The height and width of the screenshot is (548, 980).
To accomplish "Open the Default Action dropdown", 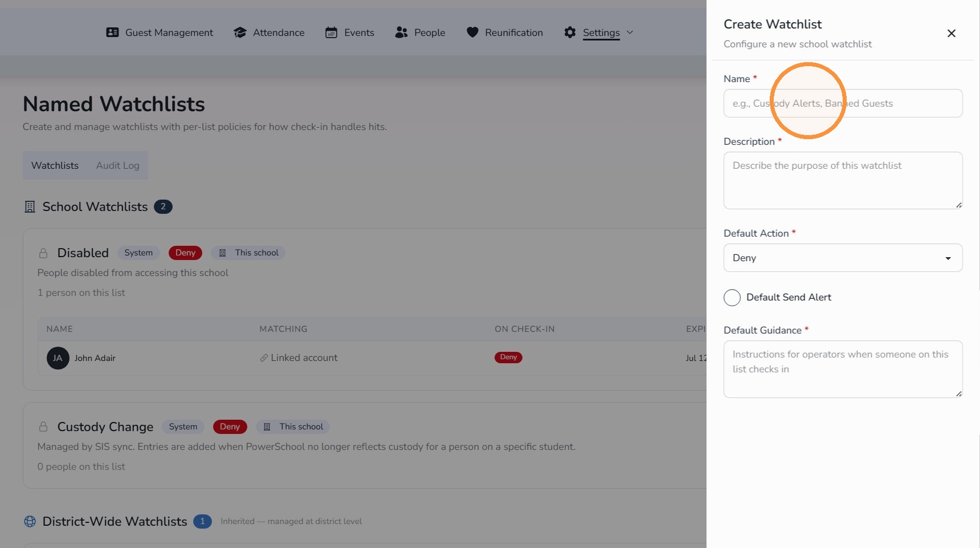I will tap(843, 258).
